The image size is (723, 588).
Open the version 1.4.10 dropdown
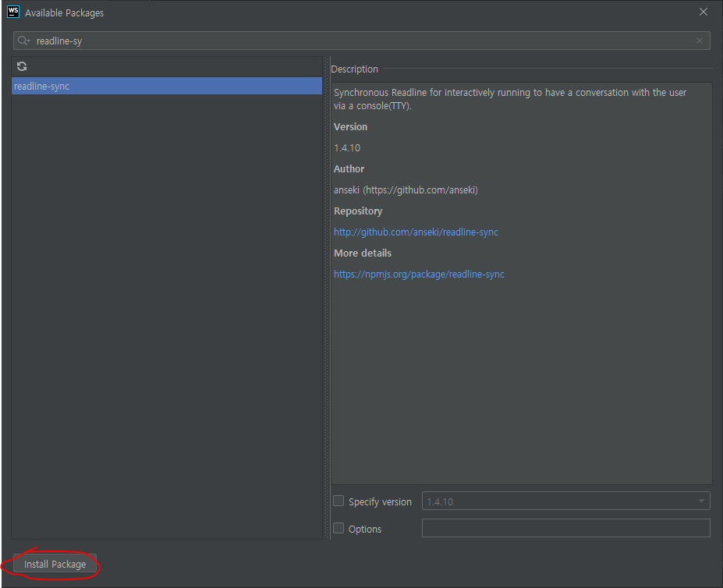565,501
